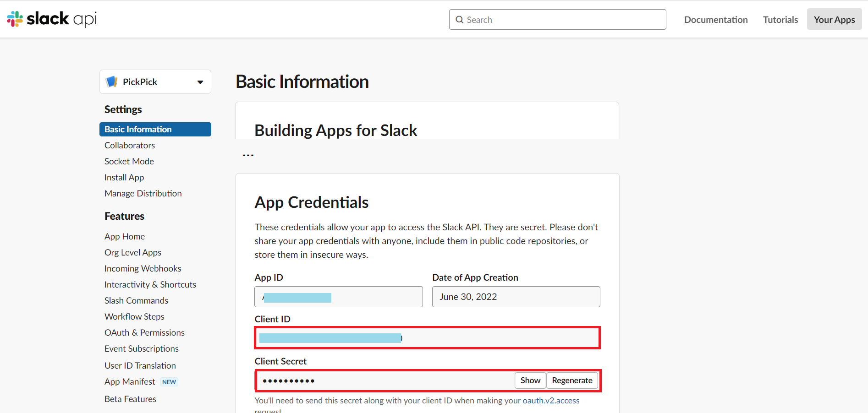
Task: Click the Slack API logo
Action: pyautogui.click(x=52, y=19)
